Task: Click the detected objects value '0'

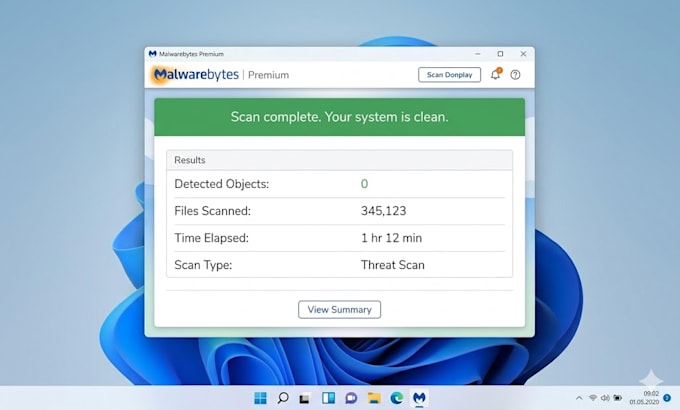Action: (364, 184)
